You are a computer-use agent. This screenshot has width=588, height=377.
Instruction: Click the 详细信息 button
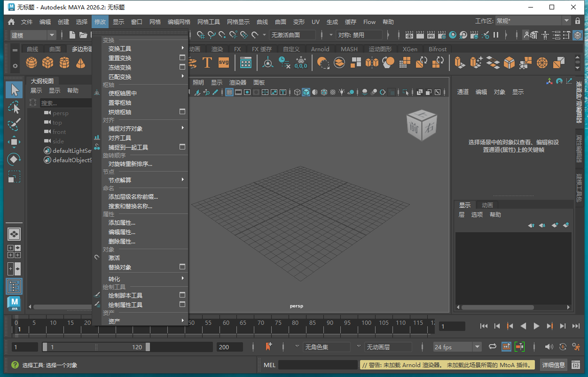[x=554, y=365]
